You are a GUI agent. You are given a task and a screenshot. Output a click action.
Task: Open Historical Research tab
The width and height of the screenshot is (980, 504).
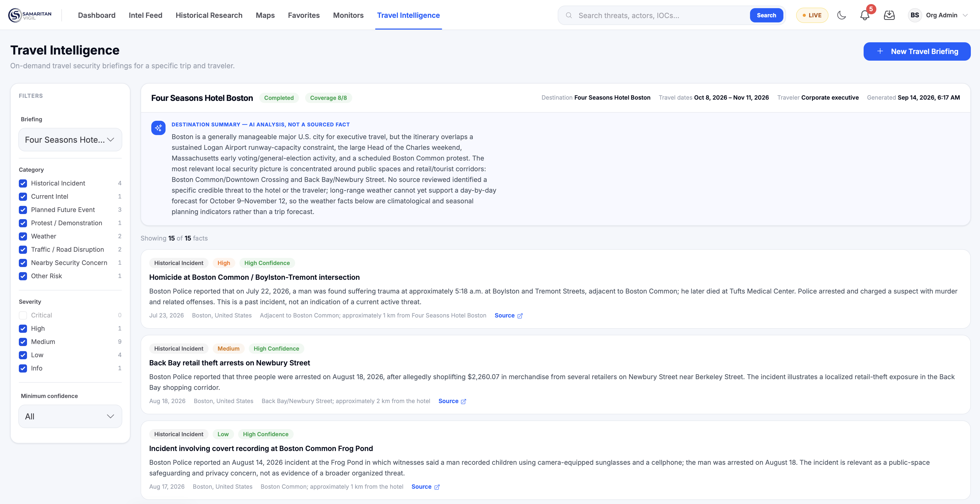[x=209, y=15]
